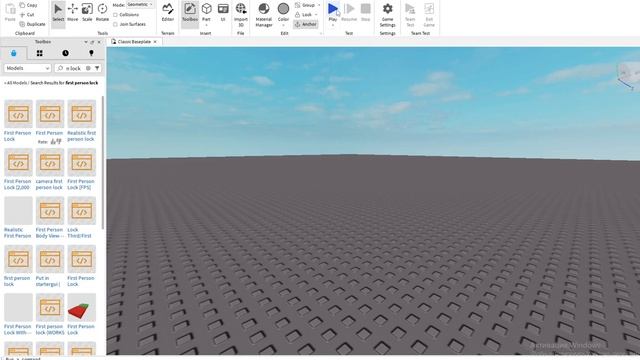
Task: Click Duplicate in the Clipboard group
Action: 33,24
